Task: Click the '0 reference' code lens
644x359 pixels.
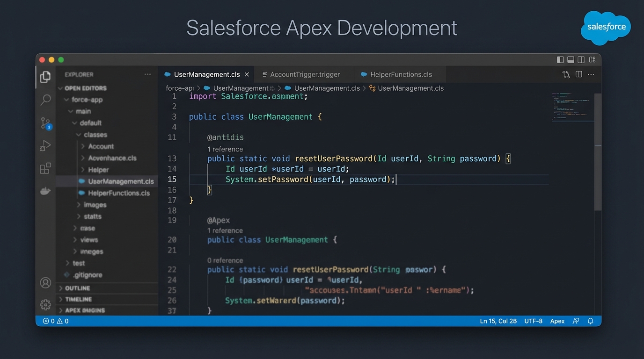Action: (x=225, y=260)
